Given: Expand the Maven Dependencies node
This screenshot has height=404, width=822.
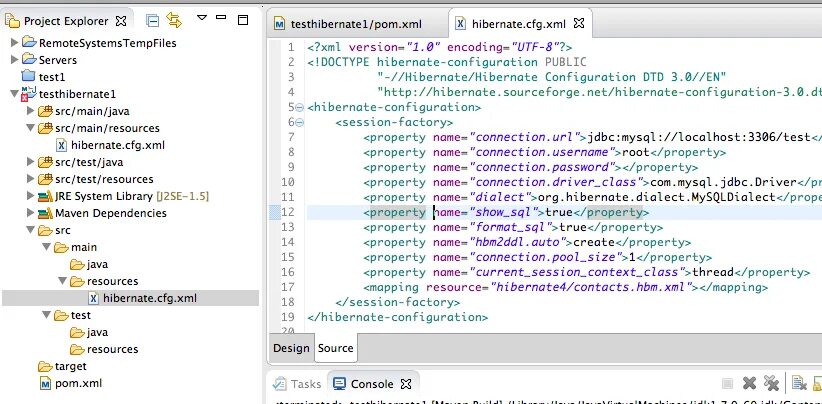Looking at the screenshot, I should [x=30, y=213].
